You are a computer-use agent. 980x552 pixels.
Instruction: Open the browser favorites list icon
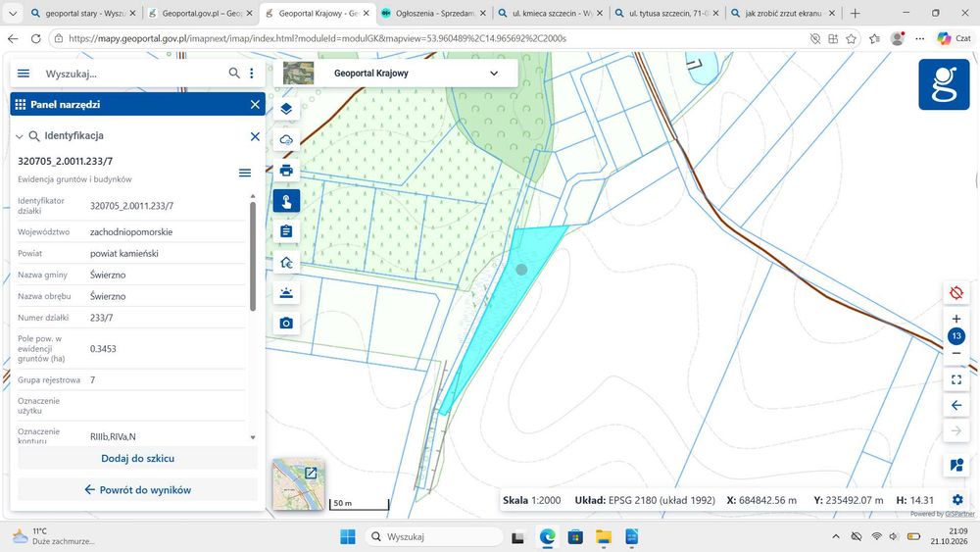click(x=874, y=39)
